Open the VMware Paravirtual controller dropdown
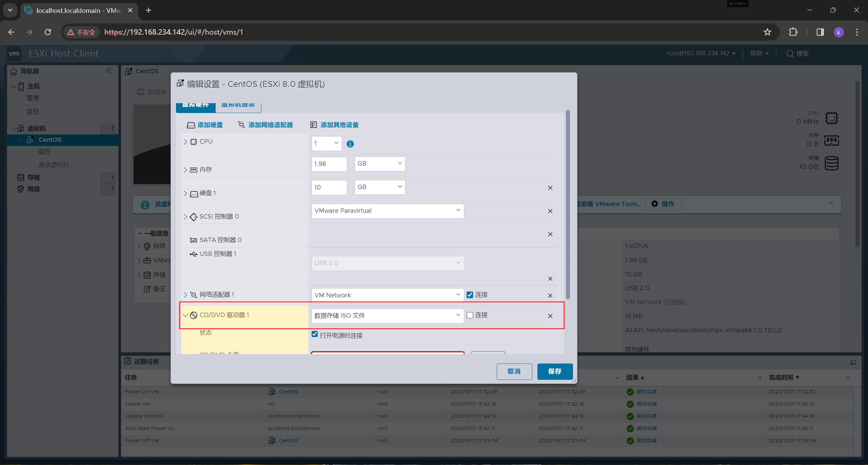Viewport: 868px width, 465px height. [x=388, y=211]
